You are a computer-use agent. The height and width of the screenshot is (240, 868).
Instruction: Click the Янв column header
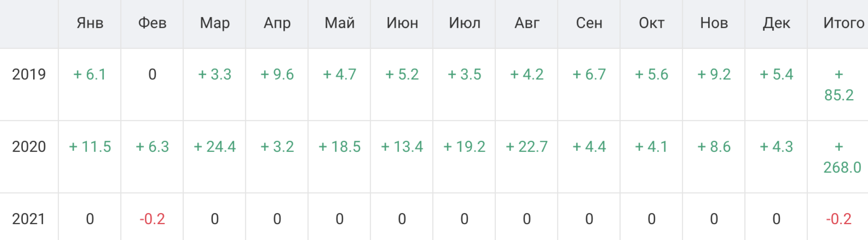(x=90, y=23)
